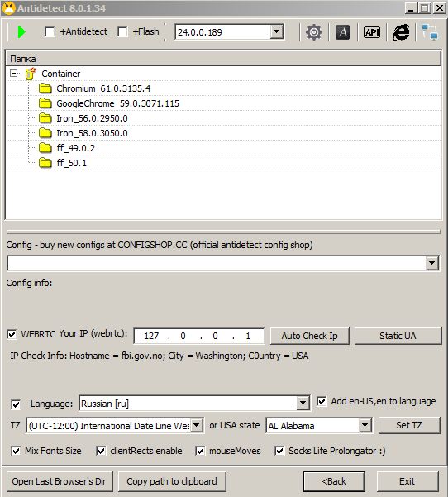Toggle the Language checkbox
This screenshot has height=497, width=448.
click(x=16, y=404)
